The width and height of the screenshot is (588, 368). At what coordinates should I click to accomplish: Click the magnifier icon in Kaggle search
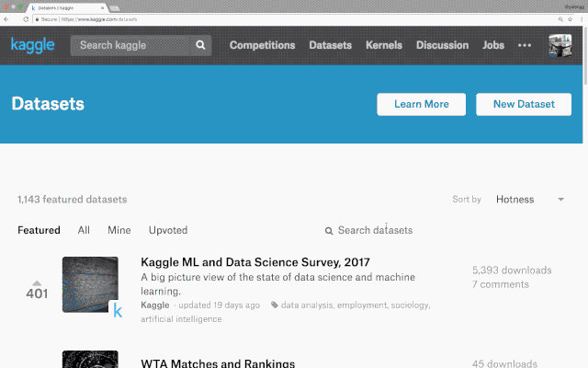pos(200,45)
